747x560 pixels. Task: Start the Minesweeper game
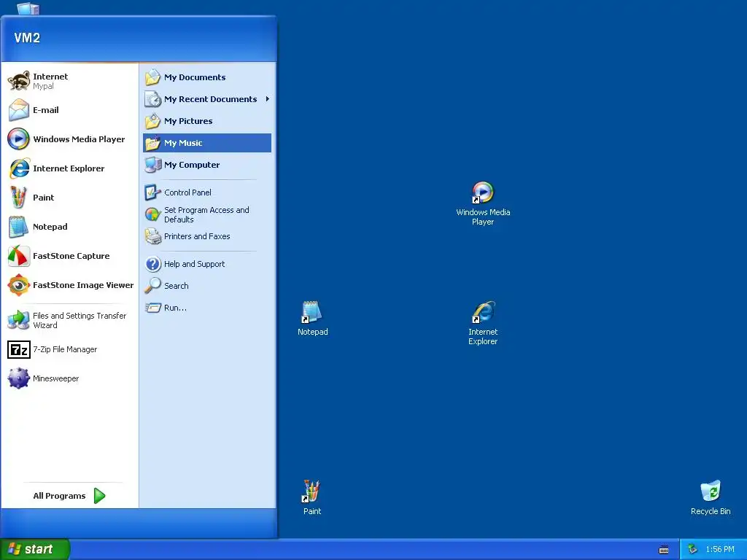69,378
